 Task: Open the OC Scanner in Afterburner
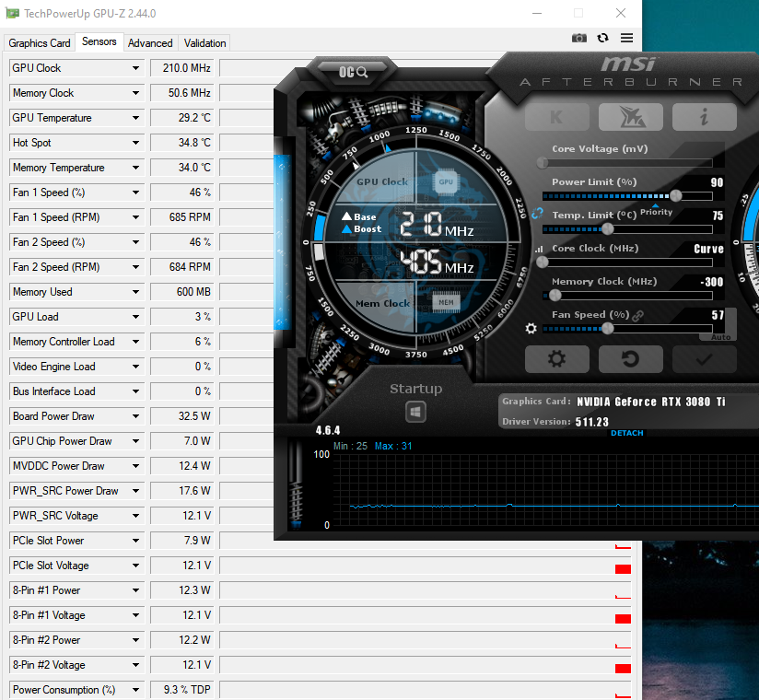353,72
